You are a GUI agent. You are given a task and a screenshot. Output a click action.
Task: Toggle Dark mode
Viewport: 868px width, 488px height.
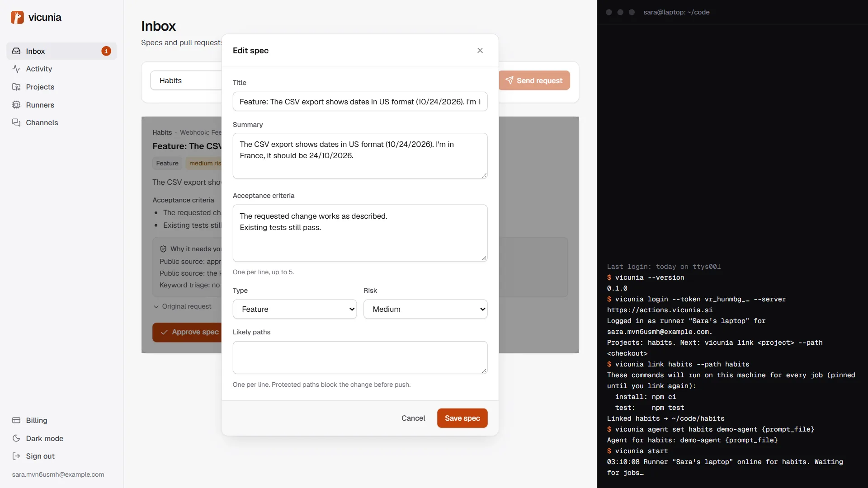click(x=61, y=438)
